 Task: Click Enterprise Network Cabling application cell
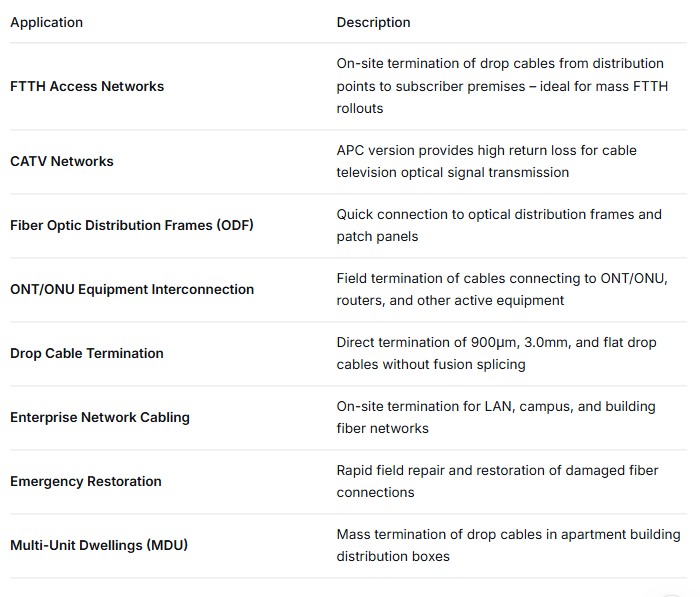(100, 417)
